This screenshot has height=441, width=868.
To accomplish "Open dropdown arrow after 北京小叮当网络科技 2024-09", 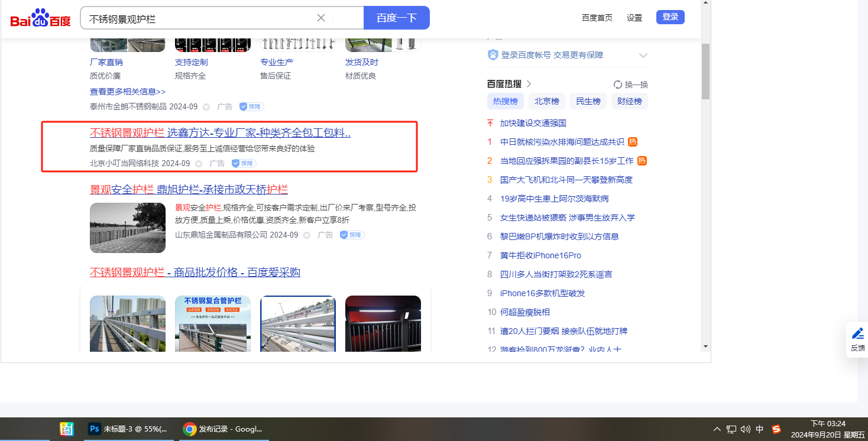I will [x=199, y=164].
